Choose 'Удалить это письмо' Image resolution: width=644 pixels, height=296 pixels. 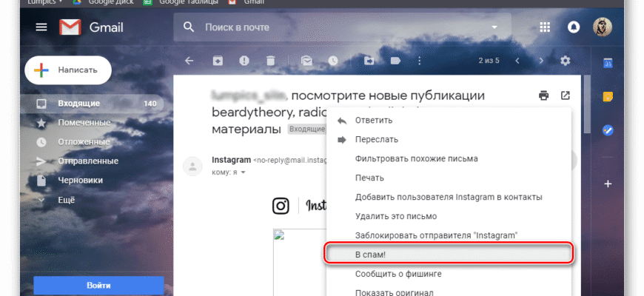449,216
